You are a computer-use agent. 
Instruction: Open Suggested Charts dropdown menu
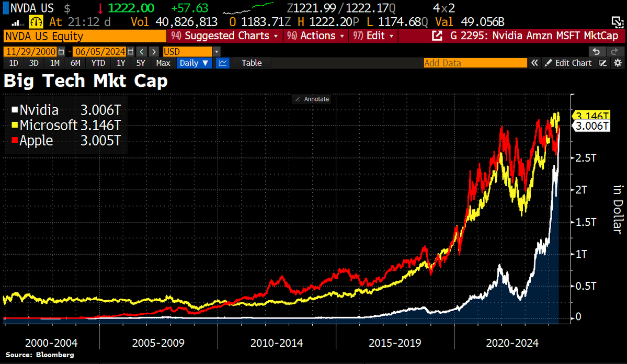point(225,36)
